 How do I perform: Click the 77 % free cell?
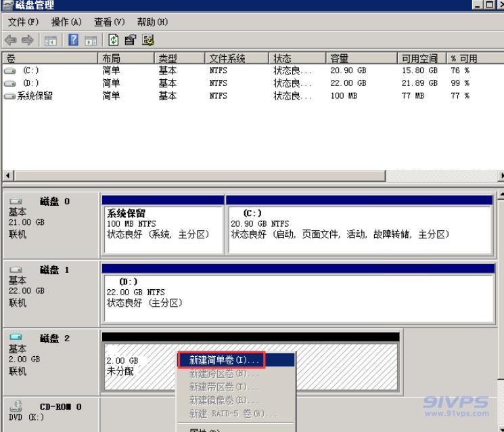[x=460, y=95]
